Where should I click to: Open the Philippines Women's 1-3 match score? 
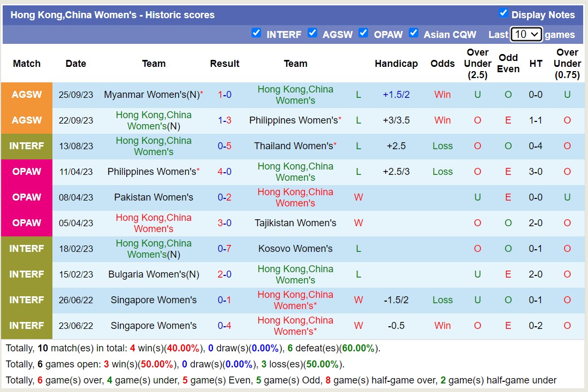[225, 120]
